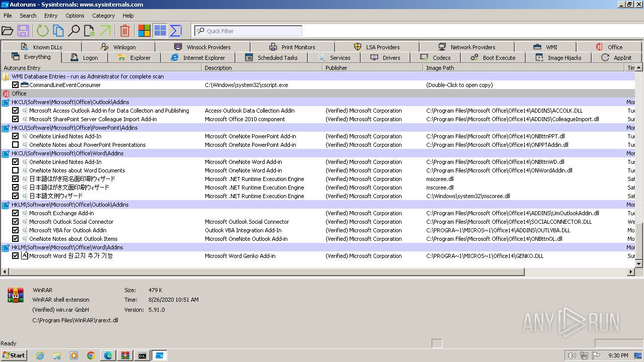
Task: Open the Search menu
Action: click(x=28, y=16)
